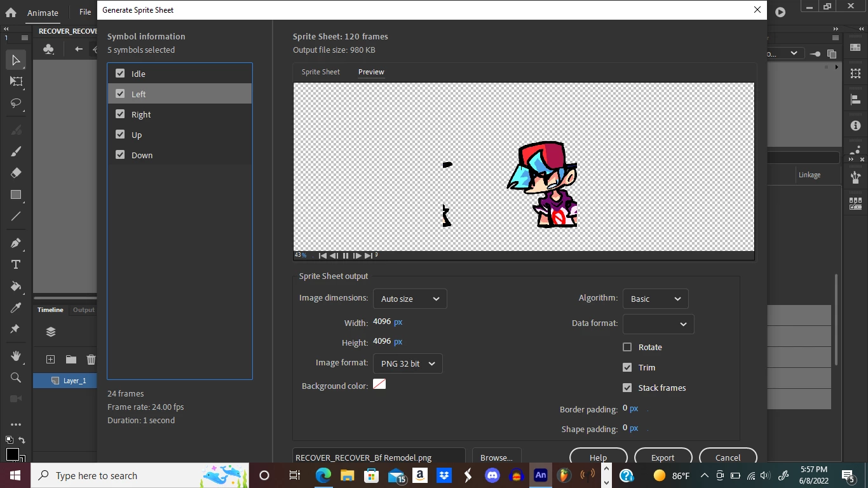
Task: Create a new layer folder
Action: tap(71, 360)
